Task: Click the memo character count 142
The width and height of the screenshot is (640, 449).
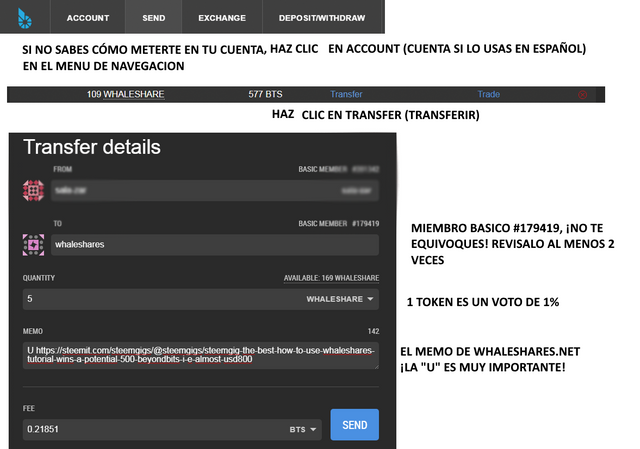Action: click(373, 331)
